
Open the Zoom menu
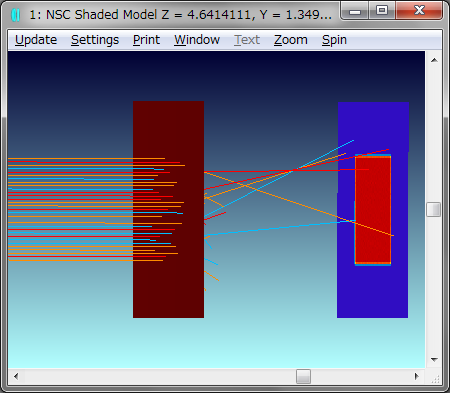coord(291,40)
